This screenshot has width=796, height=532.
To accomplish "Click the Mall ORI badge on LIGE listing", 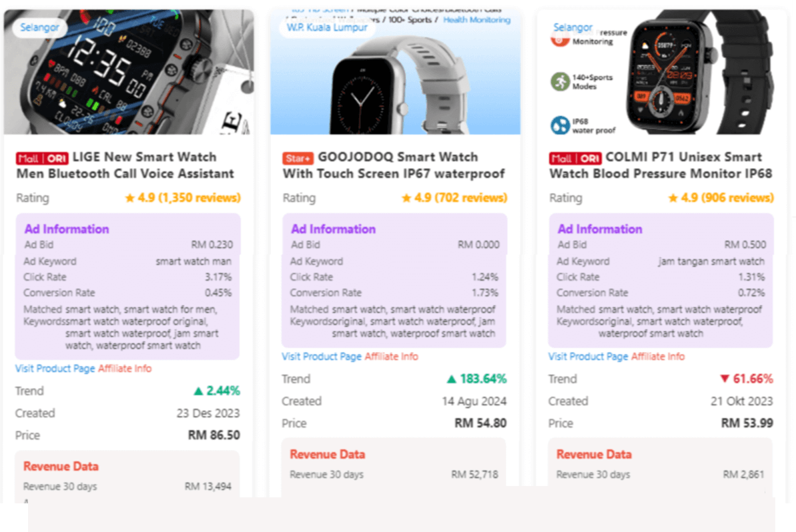I will coord(42,158).
